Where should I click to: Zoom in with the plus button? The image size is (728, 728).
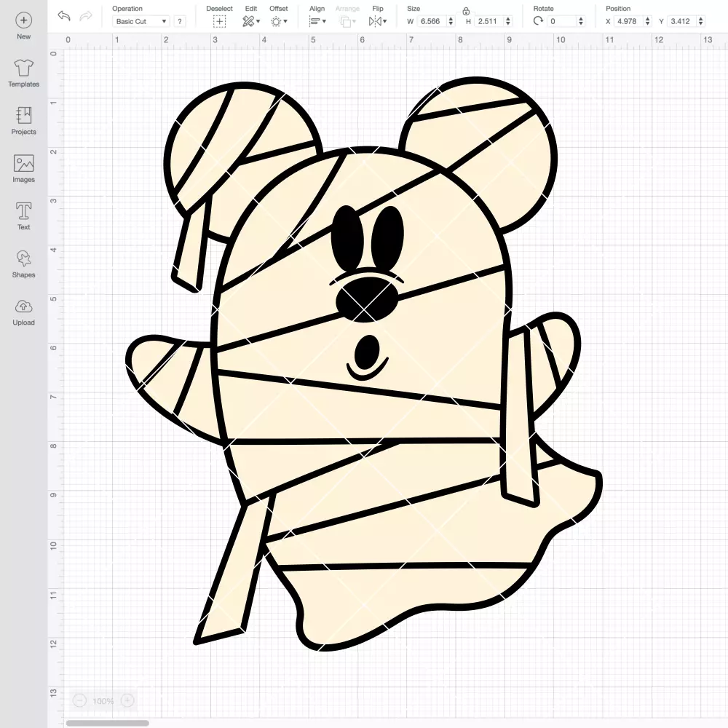tap(127, 700)
